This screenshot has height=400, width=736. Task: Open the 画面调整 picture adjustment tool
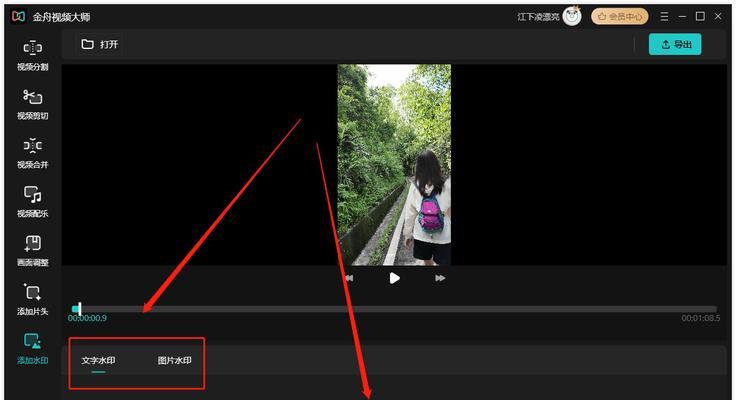pyautogui.click(x=33, y=251)
